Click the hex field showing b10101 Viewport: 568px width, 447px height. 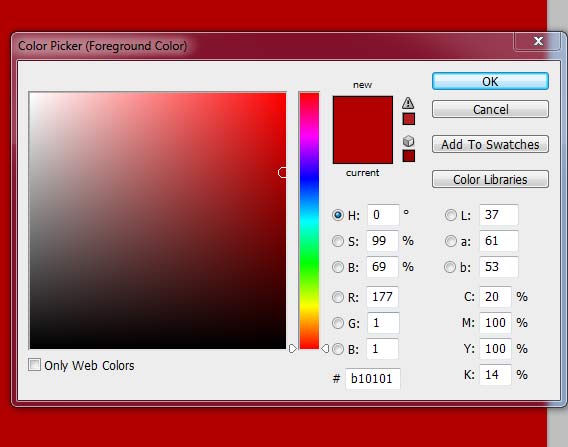pos(373,379)
